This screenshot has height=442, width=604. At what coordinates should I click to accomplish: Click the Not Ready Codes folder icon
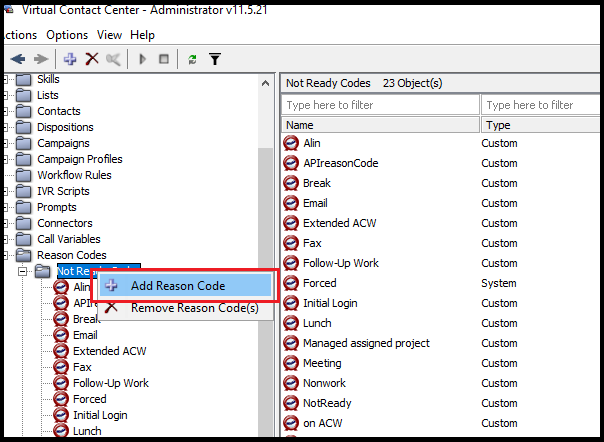(42, 271)
